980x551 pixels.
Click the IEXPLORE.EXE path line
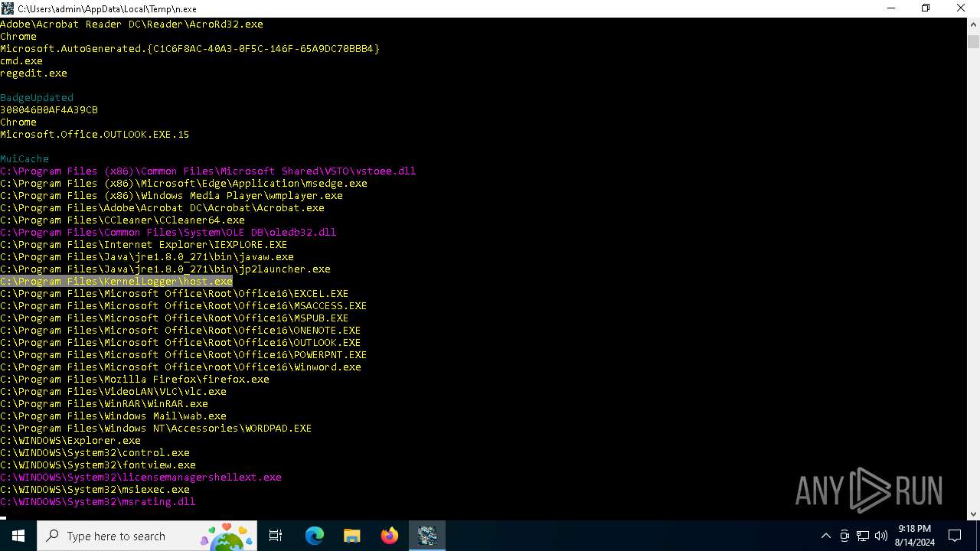coord(144,245)
